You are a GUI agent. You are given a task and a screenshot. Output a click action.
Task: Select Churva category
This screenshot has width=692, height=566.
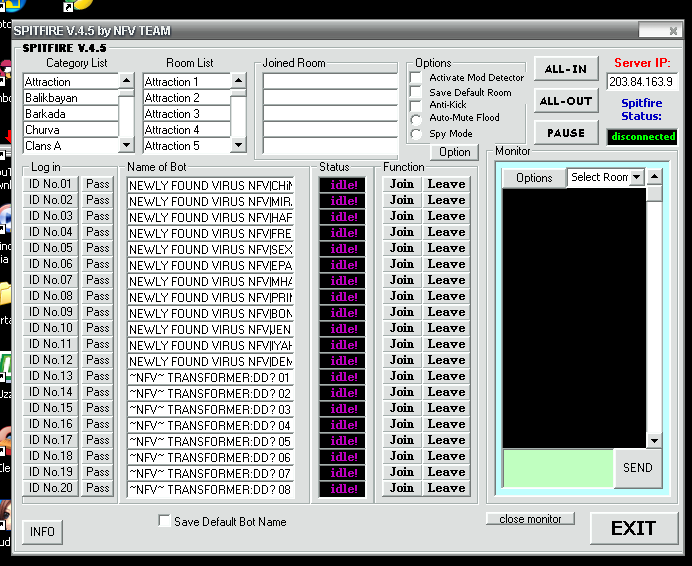71,129
